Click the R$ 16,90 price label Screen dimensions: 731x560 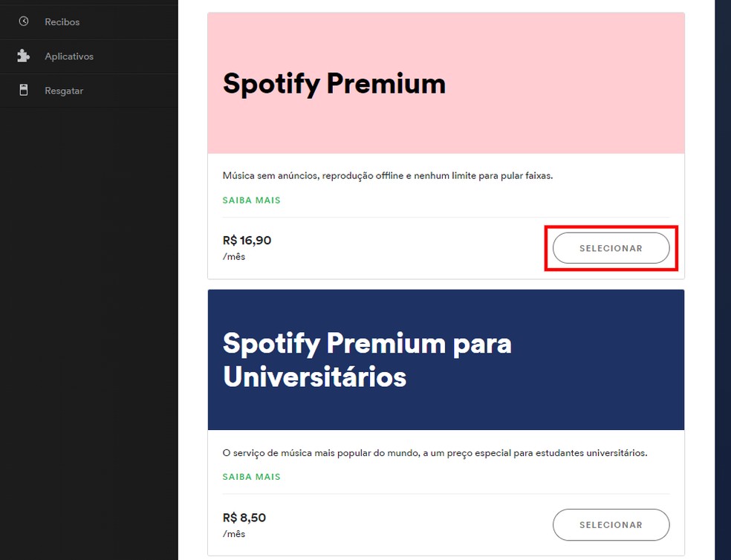tap(247, 240)
